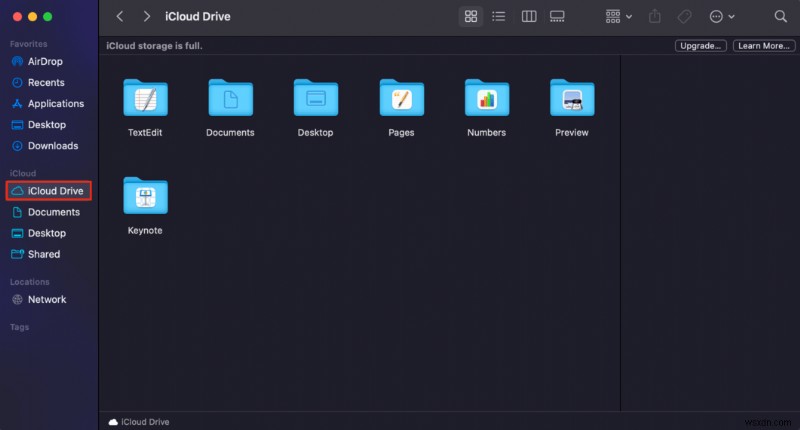The image size is (800, 430).
Task: Select Downloads in the sidebar
Action: (x=52, y=146)
